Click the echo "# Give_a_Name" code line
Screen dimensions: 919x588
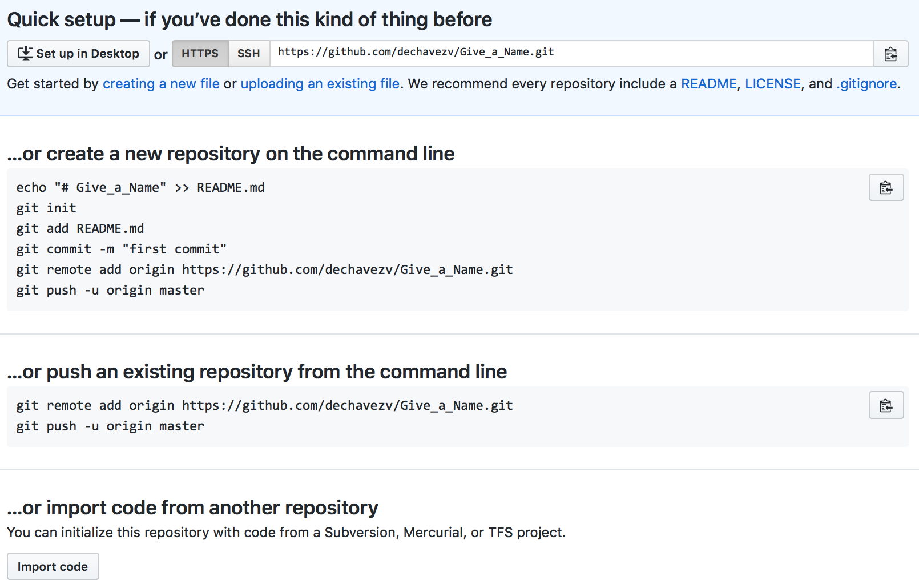pyautogui.click(x=140, y=187)
